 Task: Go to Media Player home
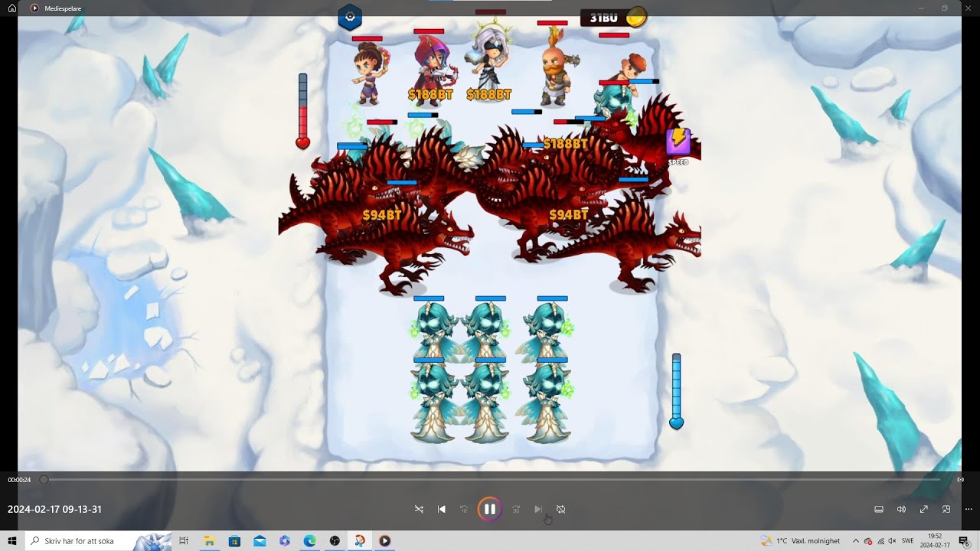[12, 8]
